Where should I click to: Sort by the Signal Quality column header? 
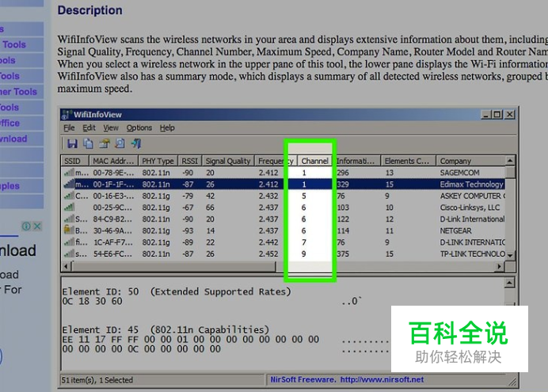tap(228, 161)
